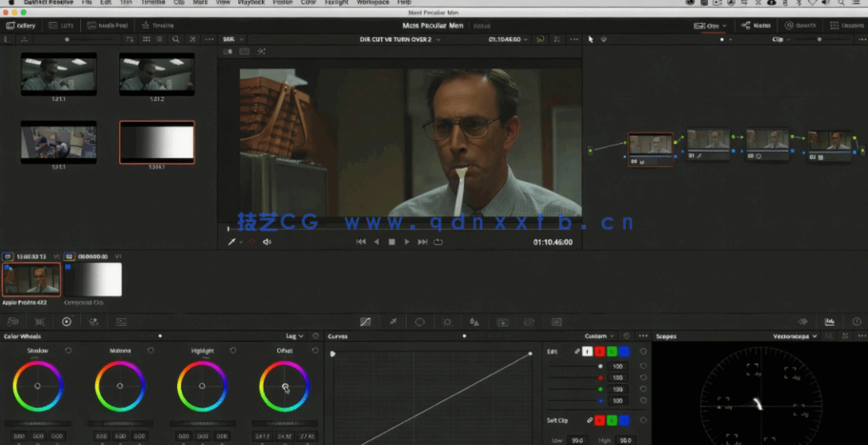Open gallery options three-dot menu
Screen dimensions: 868x445
pyautogui.click(x=210, y=39)
